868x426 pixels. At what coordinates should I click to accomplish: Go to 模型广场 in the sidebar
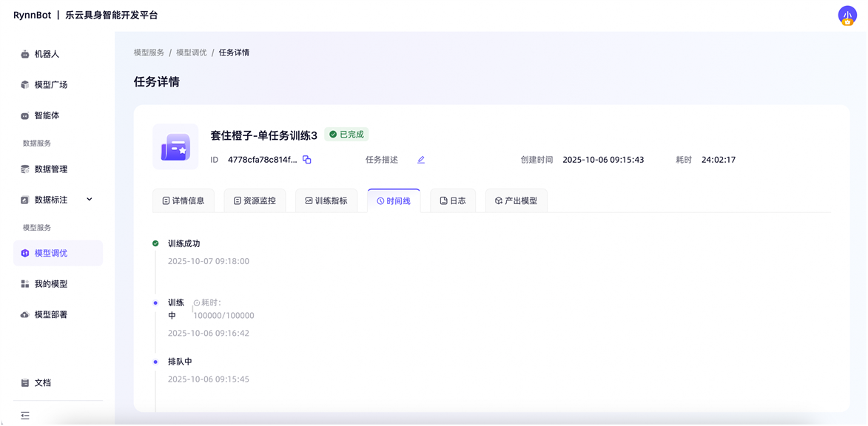coord(58,84)
